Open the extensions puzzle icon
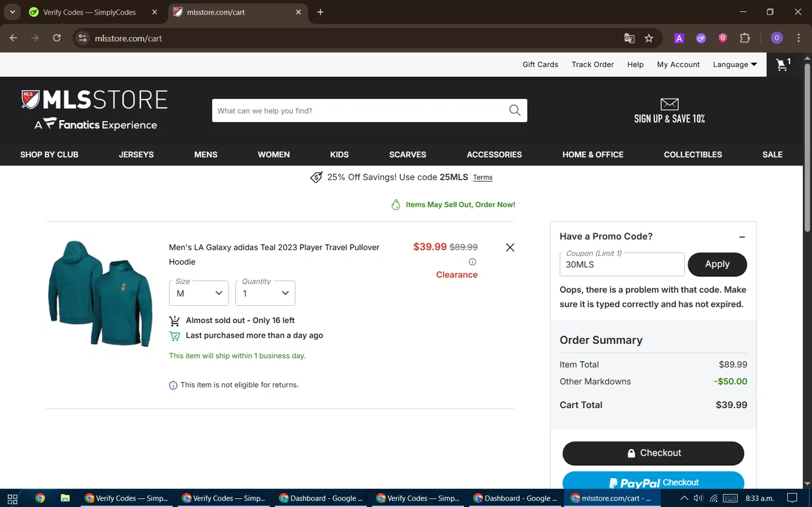The height and width of the screenshot is (507, 812). 745,38
